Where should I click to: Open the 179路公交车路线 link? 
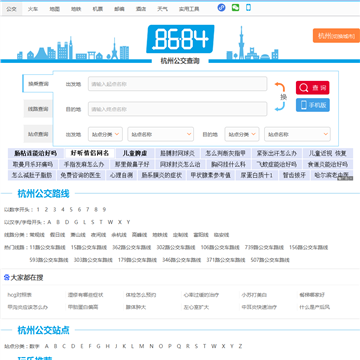click(x=137, y=260)
